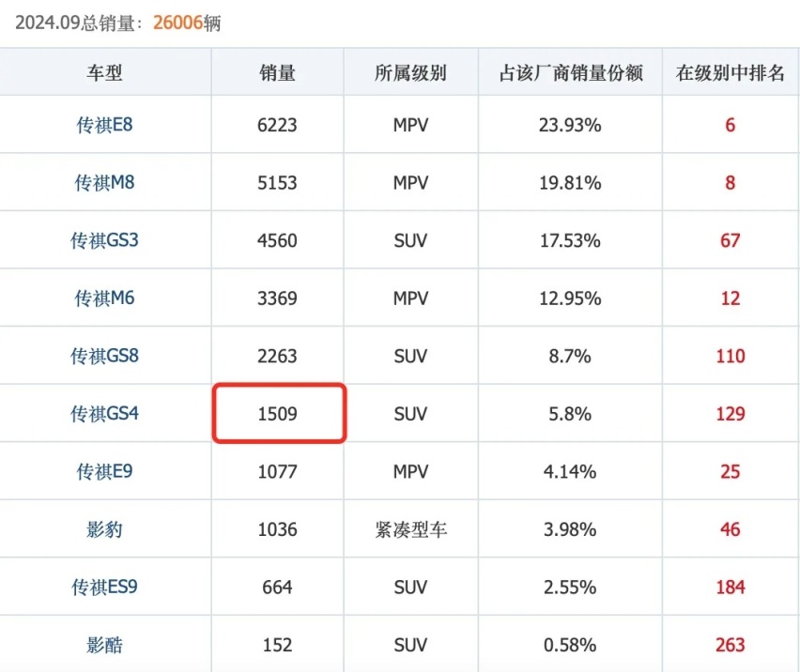Screen dimensions: 800x672
Task: Open the 影酷 model link
Action: tap(104, 645)
